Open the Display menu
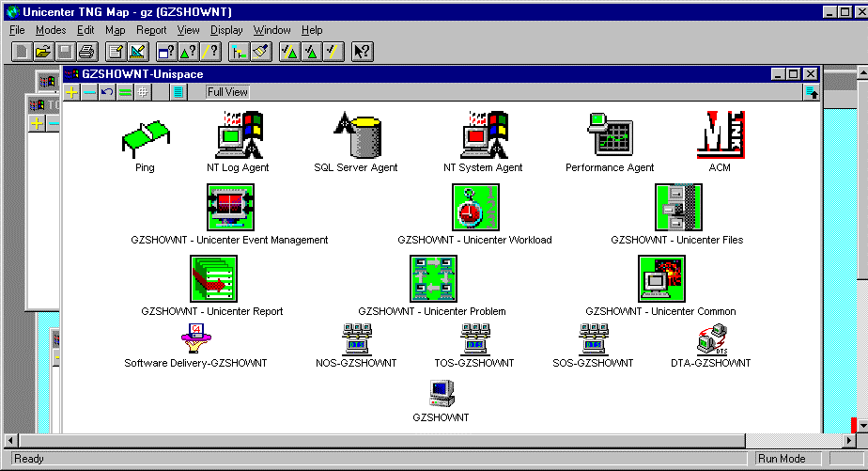The height and width of the screenshot is (471, 868). pyautogui.click(x=226, y=30)
